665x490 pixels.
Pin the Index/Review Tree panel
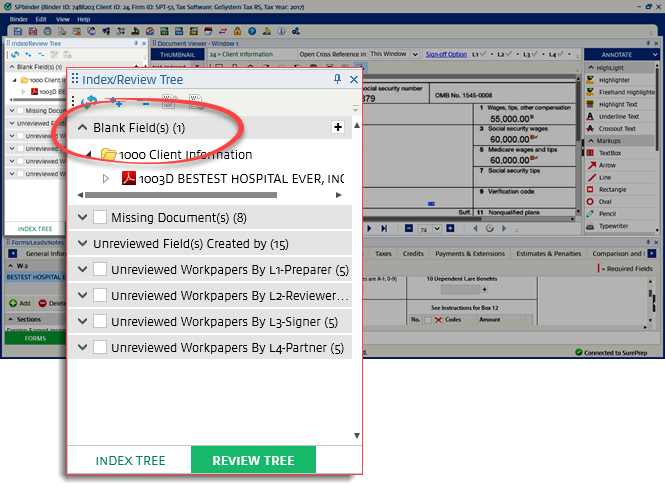pos(337,79)
